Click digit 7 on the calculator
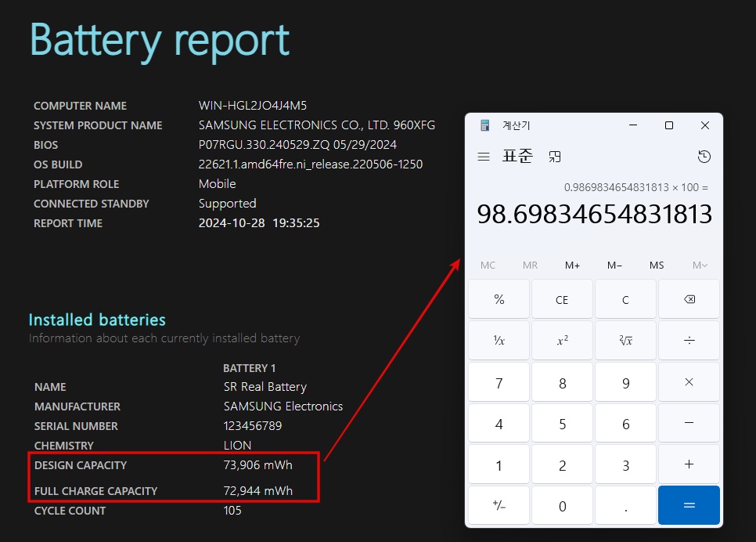The height and width of the screenshot is (542, 756). coord(499,381)
